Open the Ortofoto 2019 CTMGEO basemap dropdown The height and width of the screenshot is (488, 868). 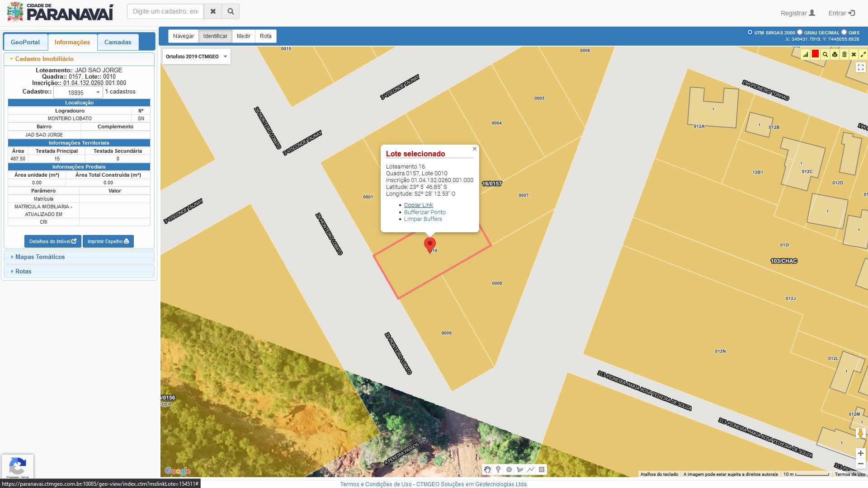(196, 56)
